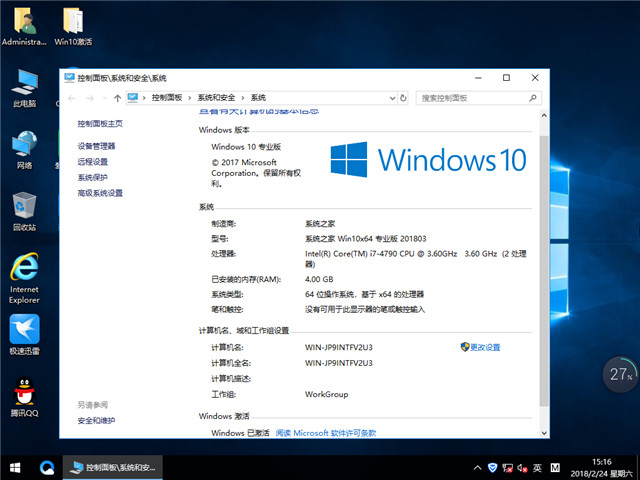Image resolution: width=640 pixels, height=480 pixels.
Task: Click the 27% floating memory widget
Action: point(620,374)
